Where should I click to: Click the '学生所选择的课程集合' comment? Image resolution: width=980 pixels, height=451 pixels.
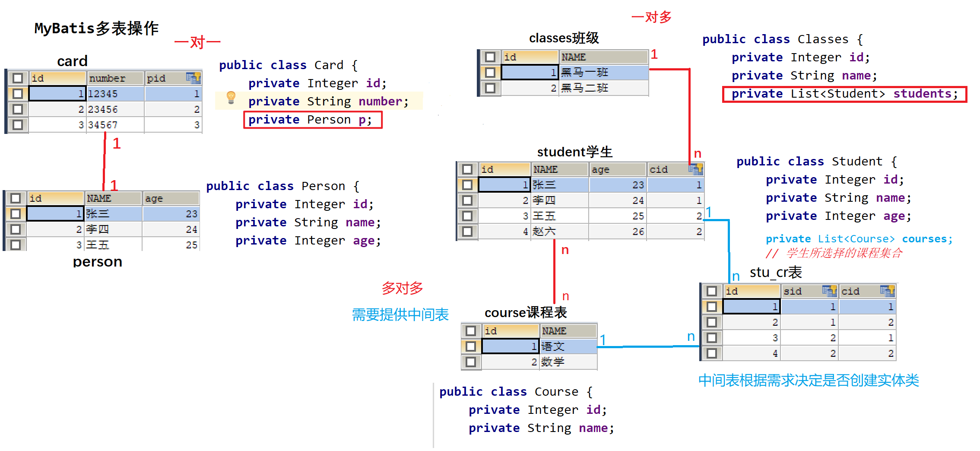pos(844,253)
